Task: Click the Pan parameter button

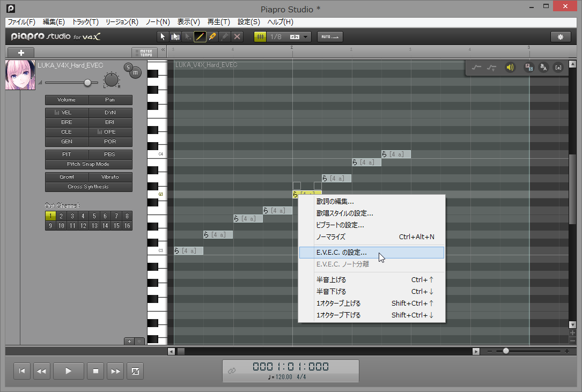Action: tap(110, 100)
